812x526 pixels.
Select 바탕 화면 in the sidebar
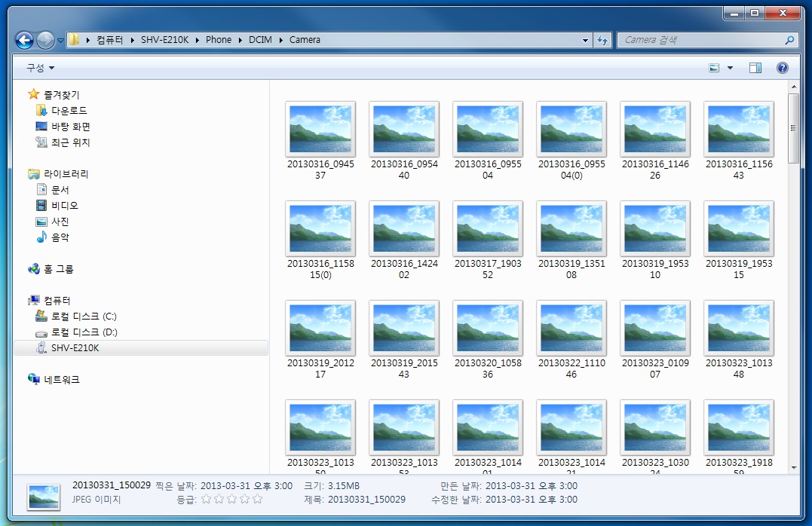(x=70, y=127)
